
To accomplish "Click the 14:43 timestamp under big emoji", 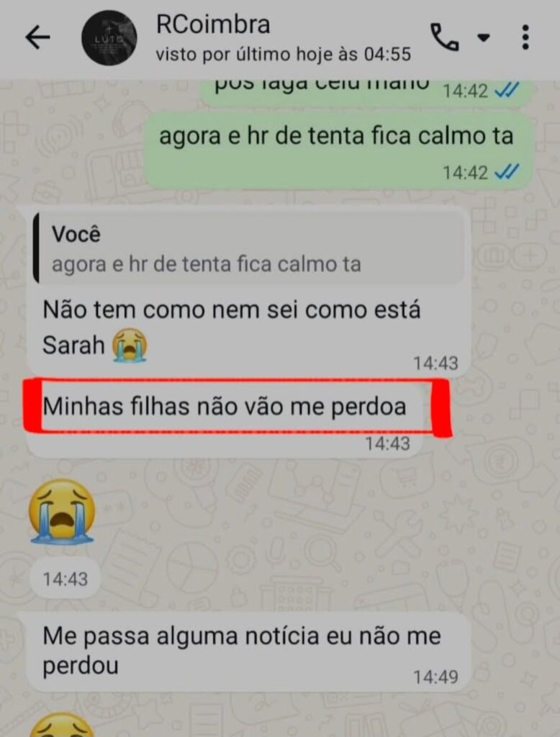I will tap(66, 579).
